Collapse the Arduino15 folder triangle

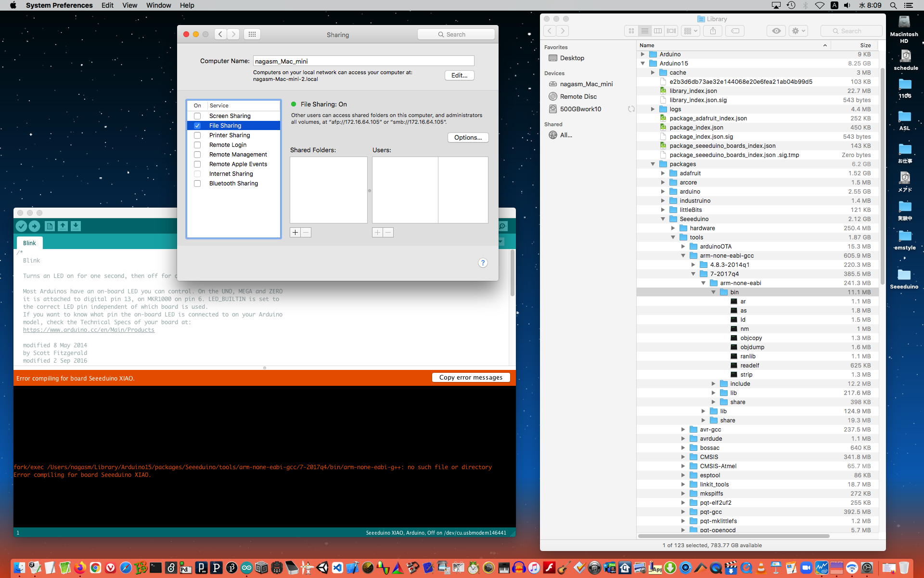click(642, 64)
